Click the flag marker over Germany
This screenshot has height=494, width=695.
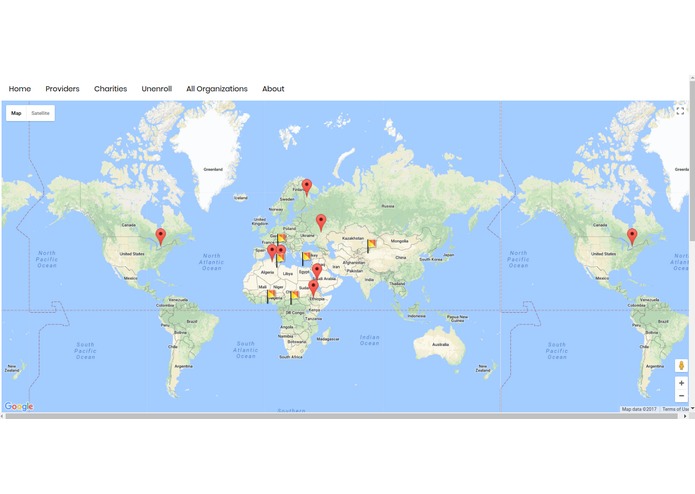point(281,239)
